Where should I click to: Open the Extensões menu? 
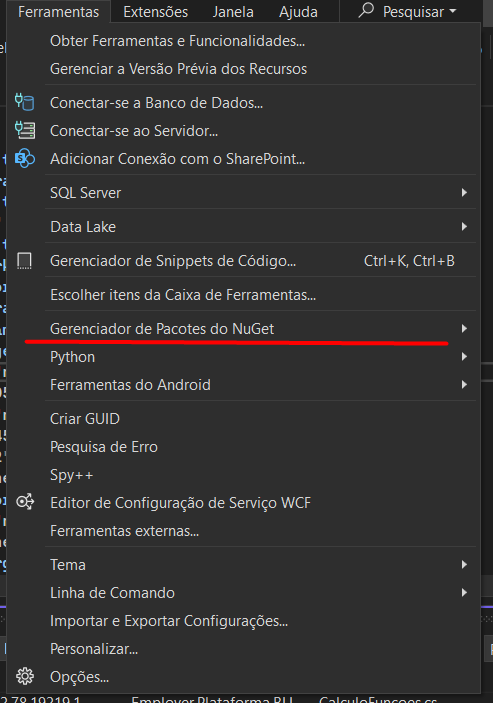(x=156, y=12)
